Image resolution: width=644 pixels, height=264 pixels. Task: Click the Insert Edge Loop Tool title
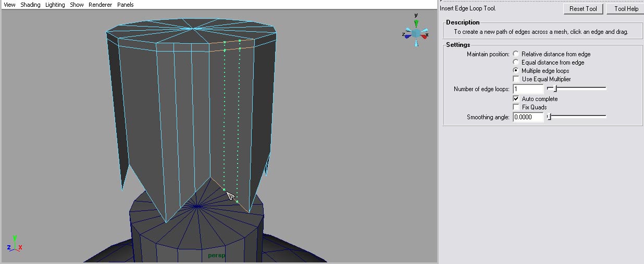(x=468, y=8)
